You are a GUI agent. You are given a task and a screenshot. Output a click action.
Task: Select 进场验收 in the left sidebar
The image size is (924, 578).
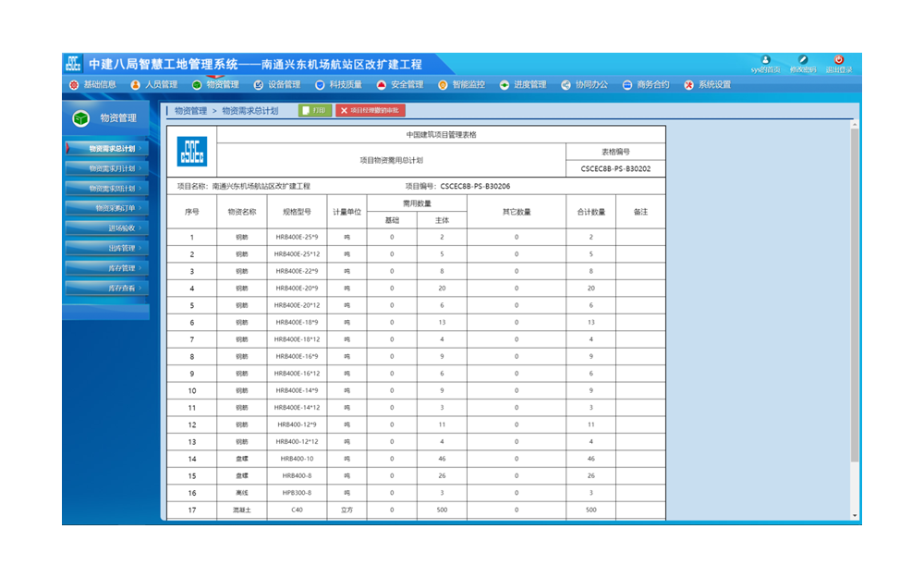tap(121, 228)
